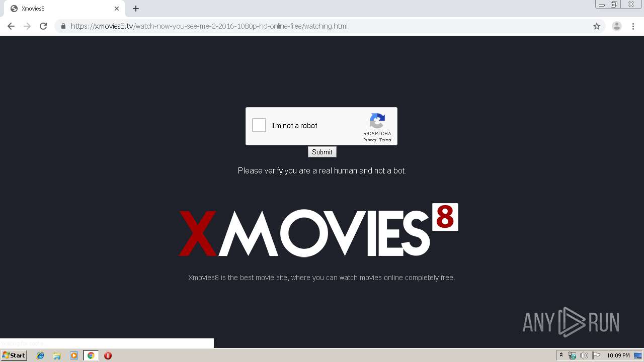Restore down the Chrome window
The height and width of the screenshot is (362, 644).
point(614,4)
